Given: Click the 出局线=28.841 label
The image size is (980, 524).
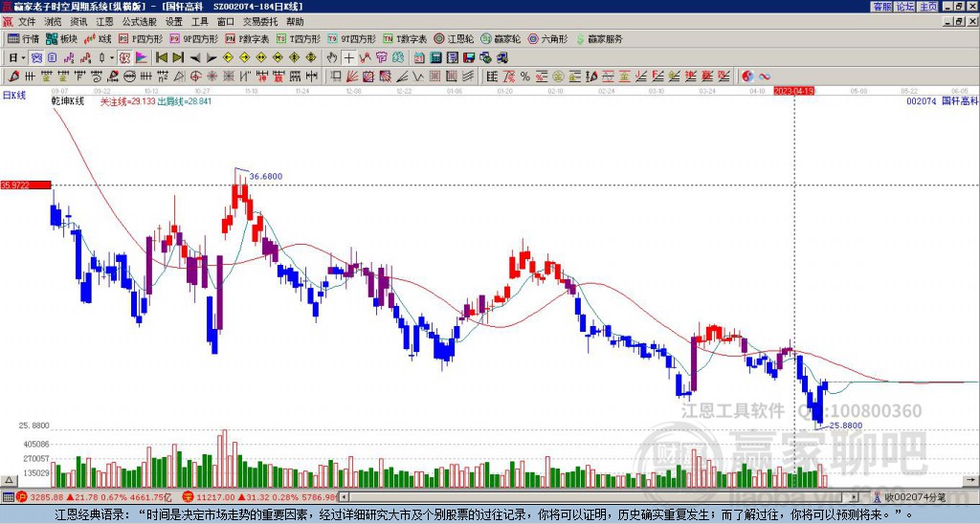Looking at the screenshot, I should click(x=185, y=101).
